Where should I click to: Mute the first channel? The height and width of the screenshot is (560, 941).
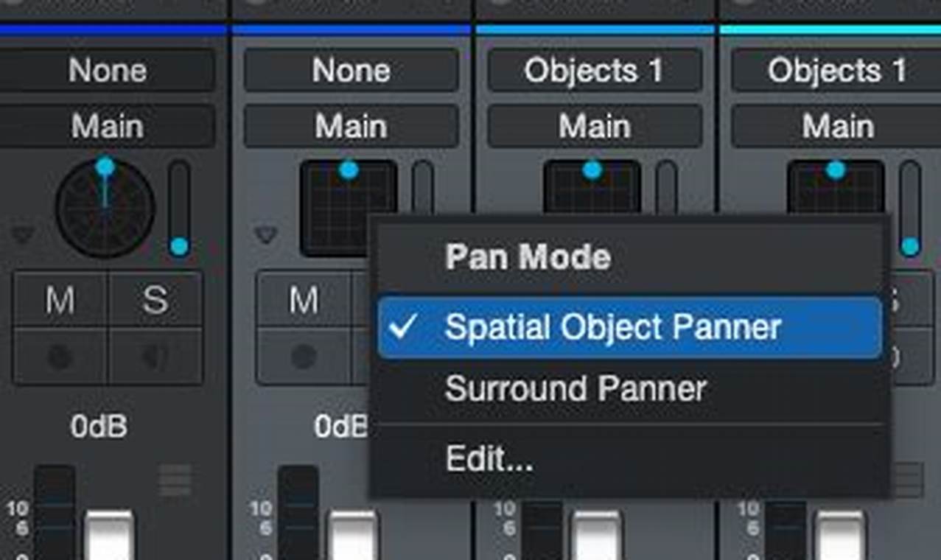[60, 300]
